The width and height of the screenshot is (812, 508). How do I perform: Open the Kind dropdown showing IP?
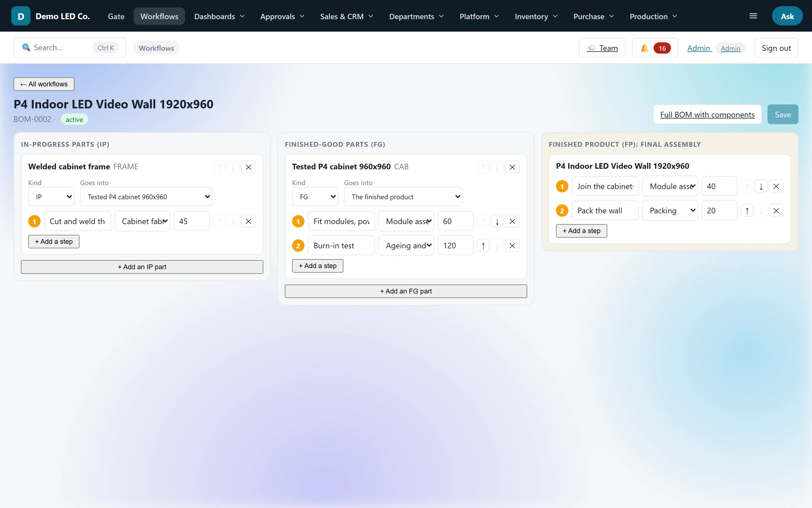pyautogui.click(x=51, y=196)
